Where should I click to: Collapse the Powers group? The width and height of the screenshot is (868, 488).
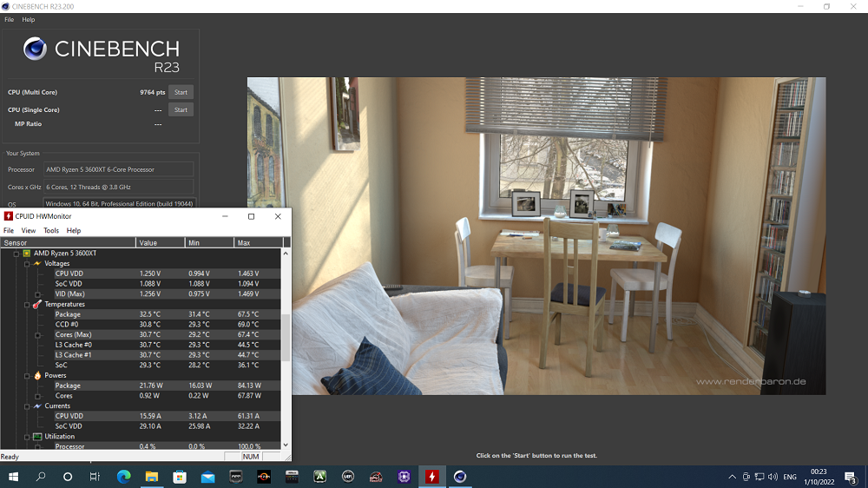[x=27, y=376]
